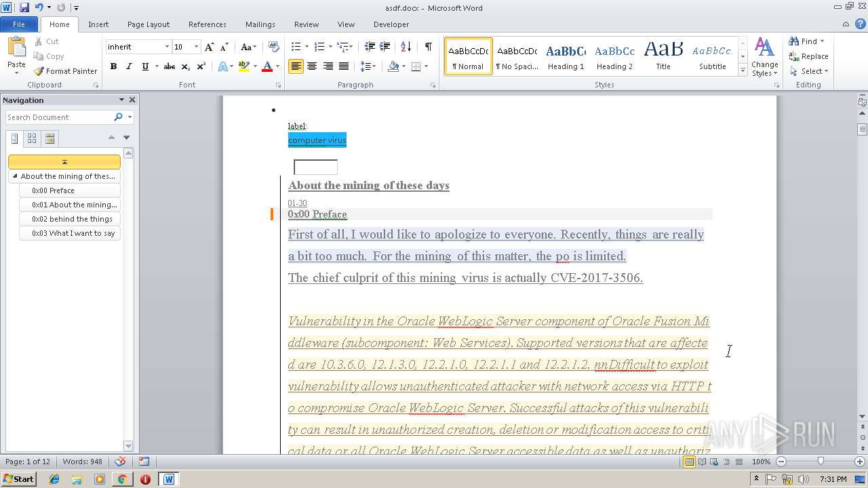Click the Zoom In plus button
Viewport: 868px width, 488px height.
(x=861, y=462)
